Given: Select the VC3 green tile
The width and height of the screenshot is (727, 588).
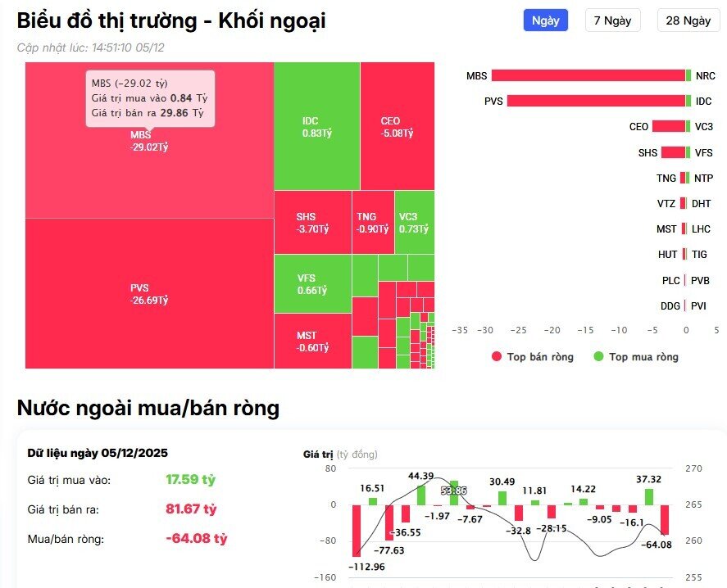Looking at the screenshot, I should [x=411, y=219].
